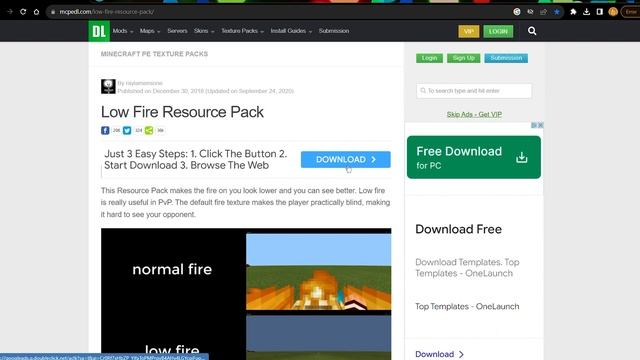
Task: Open the Servers menu item
Action: (177, 31)
